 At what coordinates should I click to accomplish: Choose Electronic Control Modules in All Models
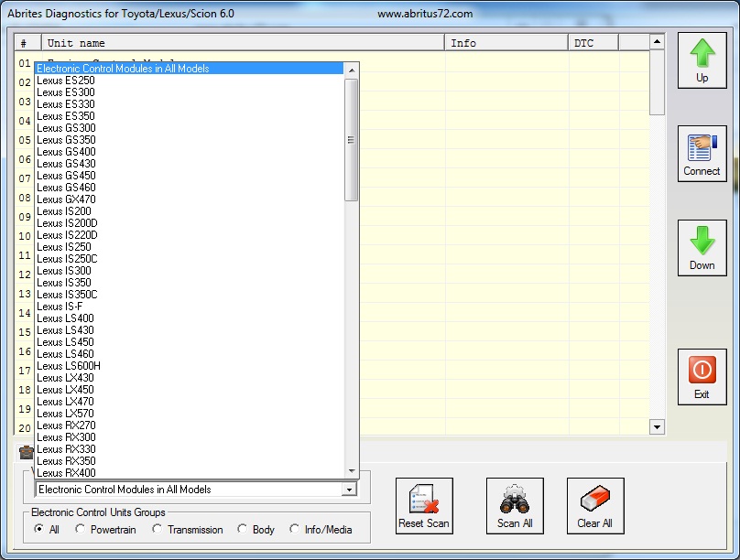[190, 69]
